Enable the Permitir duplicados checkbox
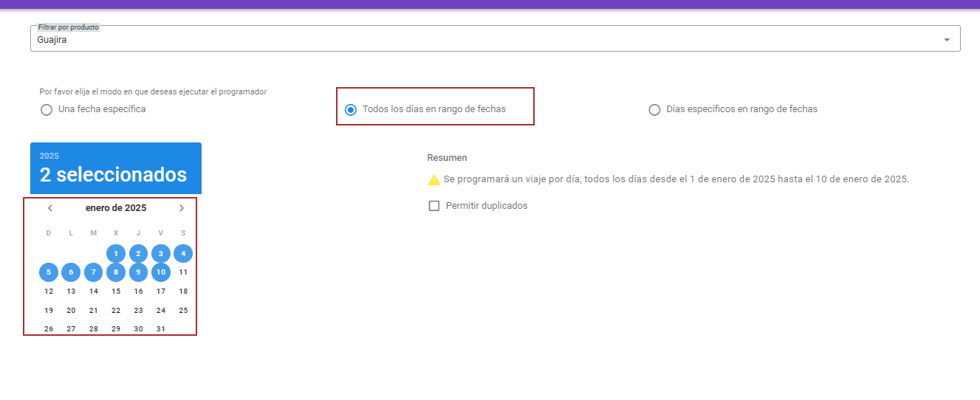 (x=434, y=206)
